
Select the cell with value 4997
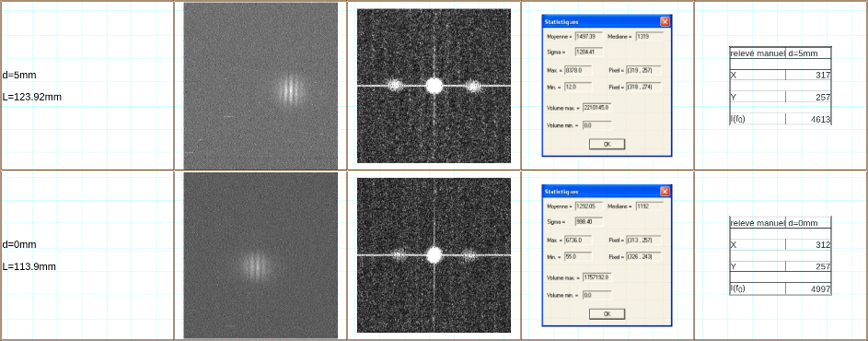(808, 288)
